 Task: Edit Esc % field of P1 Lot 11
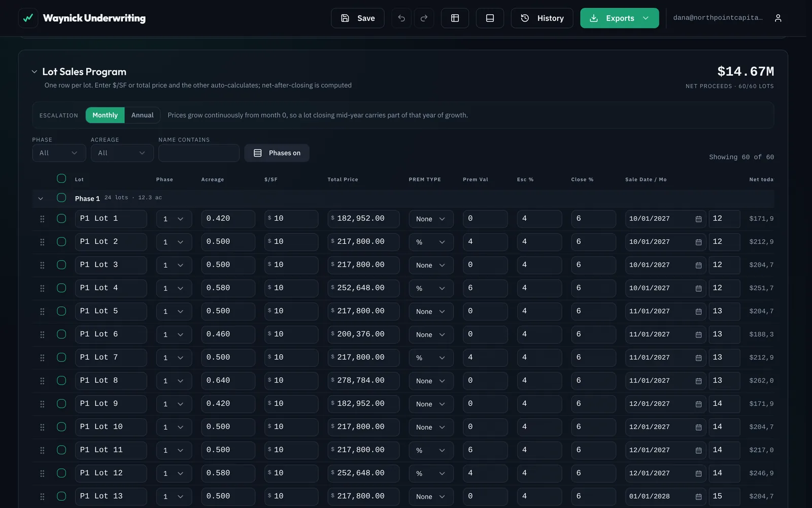[539, 450]
